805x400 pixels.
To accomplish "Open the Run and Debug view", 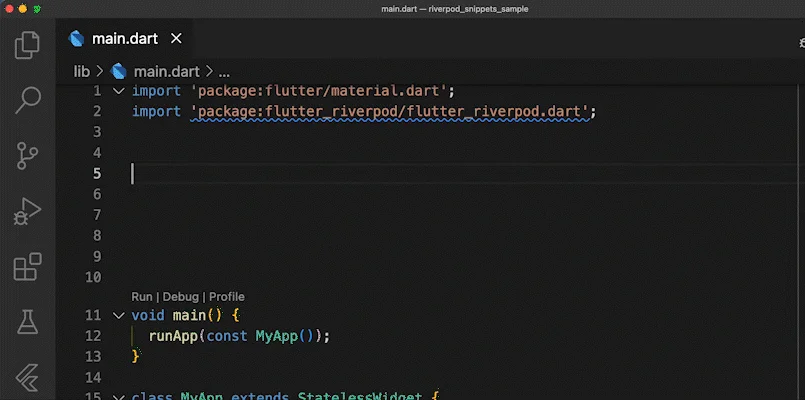I will coord(28,211).
